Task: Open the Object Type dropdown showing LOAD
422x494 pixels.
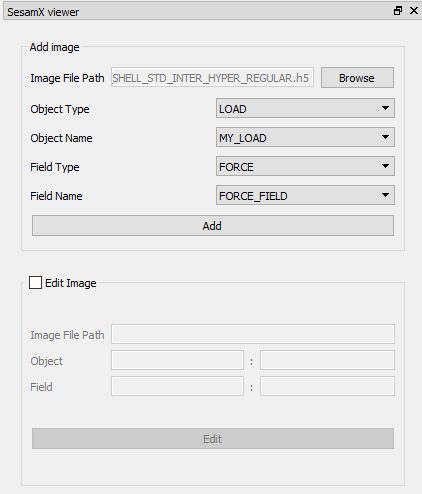Action: tap(305, 108)
